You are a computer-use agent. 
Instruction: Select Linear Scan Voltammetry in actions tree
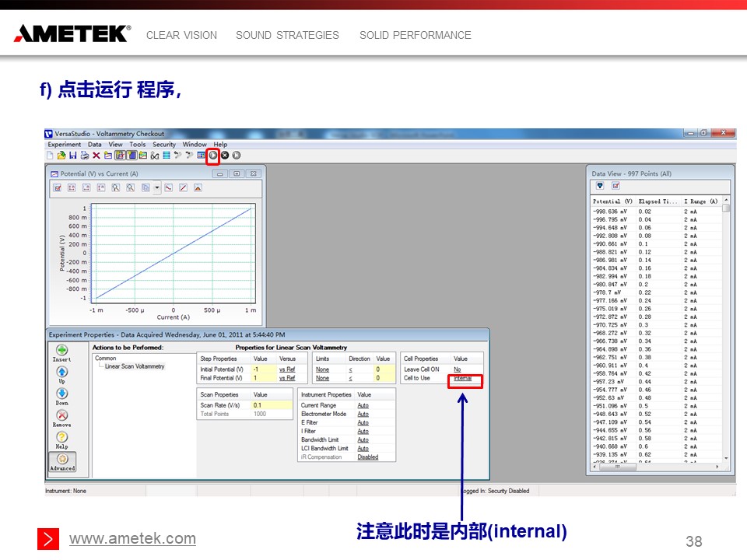135,366
